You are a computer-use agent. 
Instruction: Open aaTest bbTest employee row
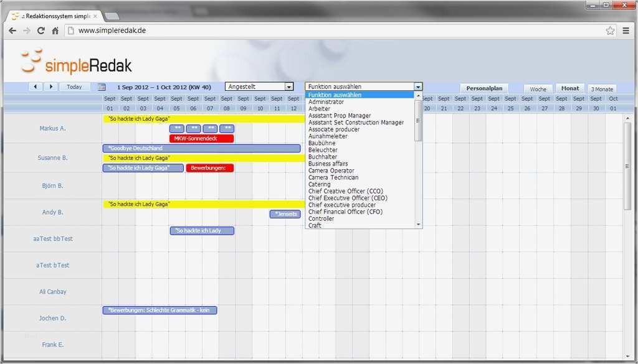coord(52,238)
